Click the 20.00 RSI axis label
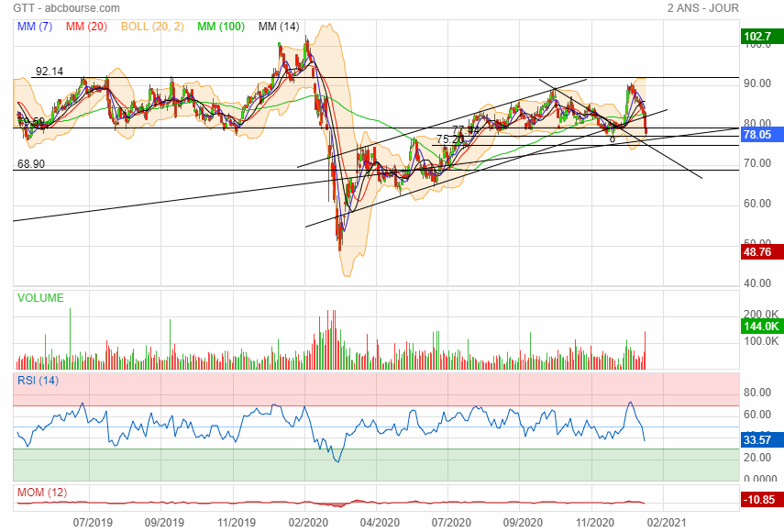Viewport: 784px width, 532px height. (757, 458)
